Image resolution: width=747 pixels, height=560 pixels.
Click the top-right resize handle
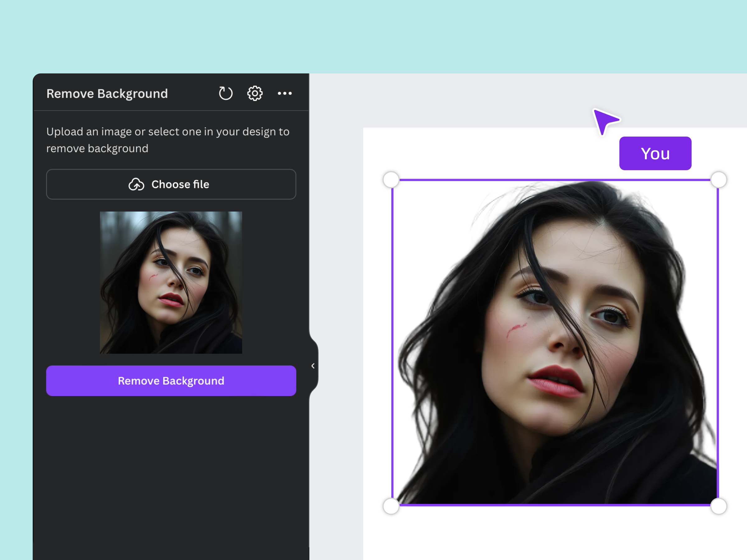(718, 180)
